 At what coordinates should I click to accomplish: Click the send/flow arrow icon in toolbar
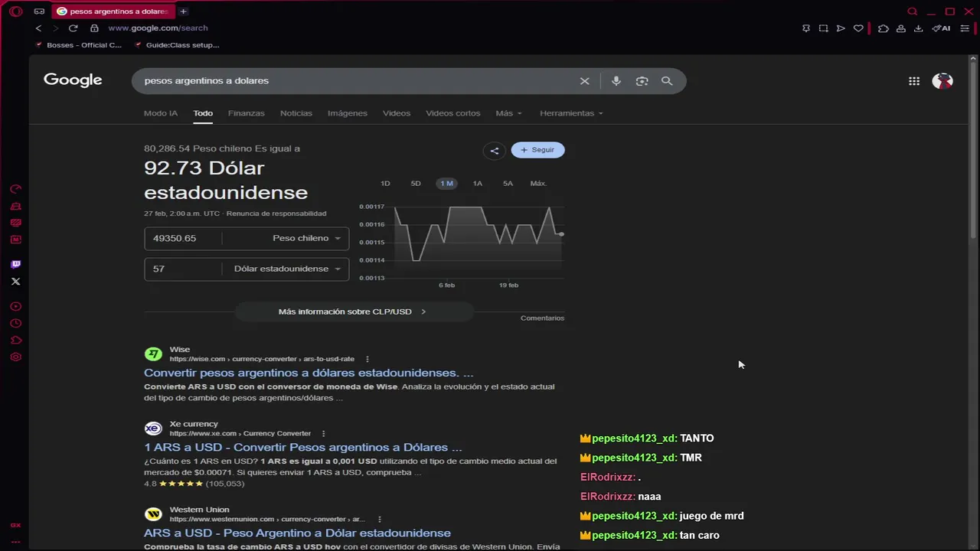point(841,28)
